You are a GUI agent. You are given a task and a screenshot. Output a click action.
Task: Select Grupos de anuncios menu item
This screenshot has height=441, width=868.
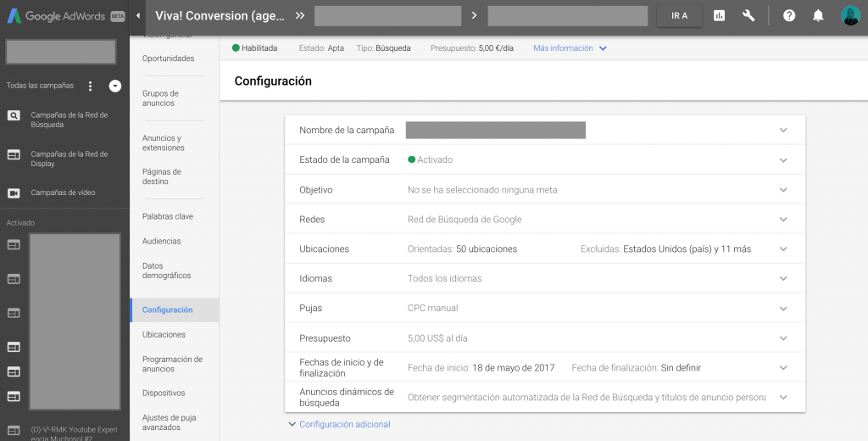click(x=160, y=98)
